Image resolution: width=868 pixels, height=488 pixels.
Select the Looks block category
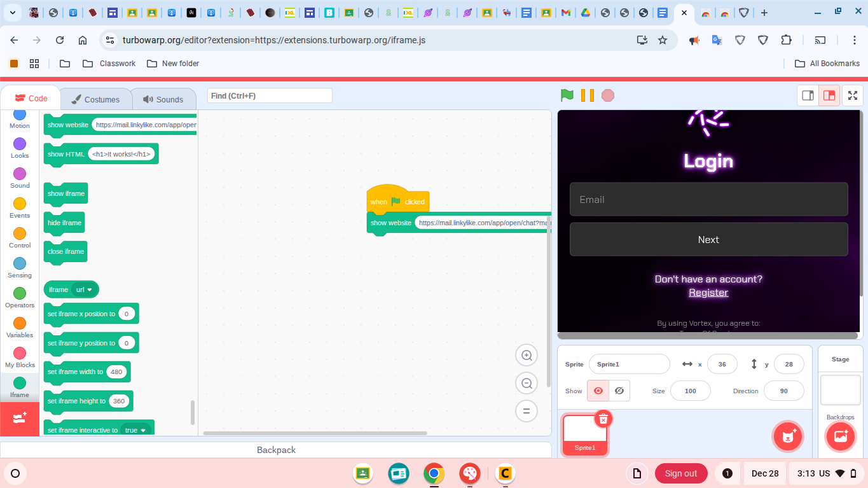point(20,148)
